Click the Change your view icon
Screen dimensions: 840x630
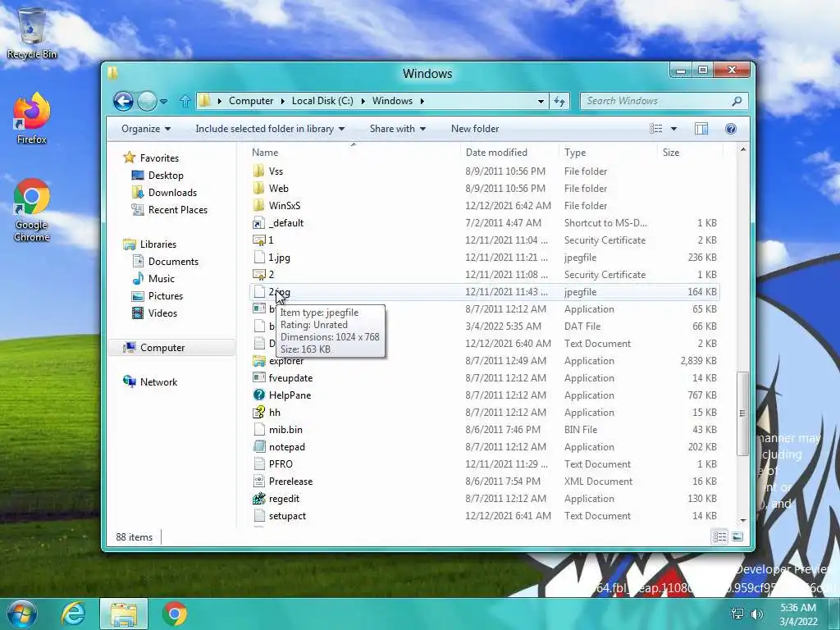[x=655, y=129]
